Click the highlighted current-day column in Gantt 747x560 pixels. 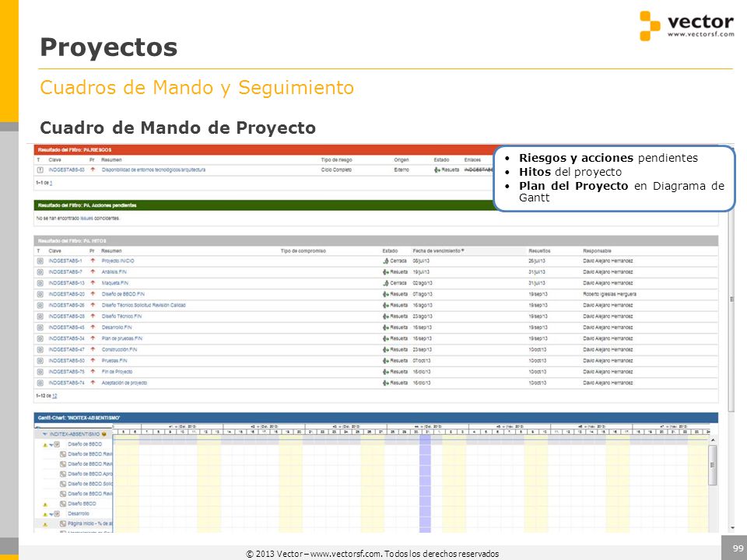tap(425, 483)
